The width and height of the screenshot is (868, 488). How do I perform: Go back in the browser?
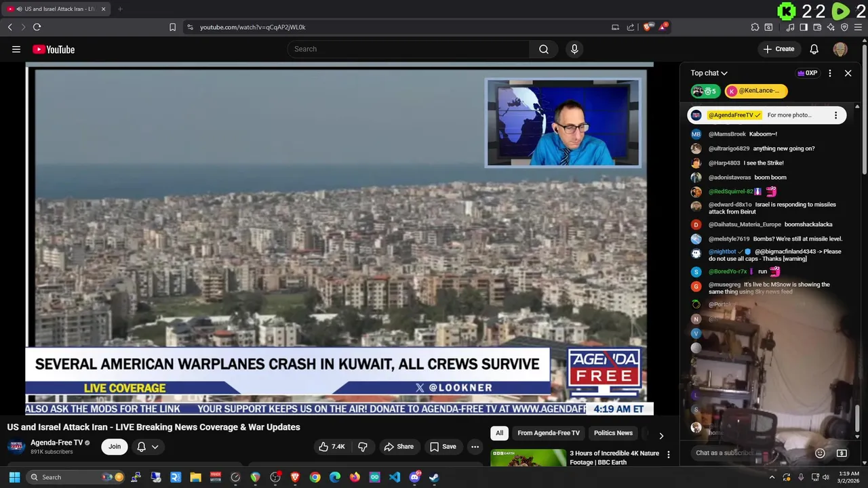9,27
